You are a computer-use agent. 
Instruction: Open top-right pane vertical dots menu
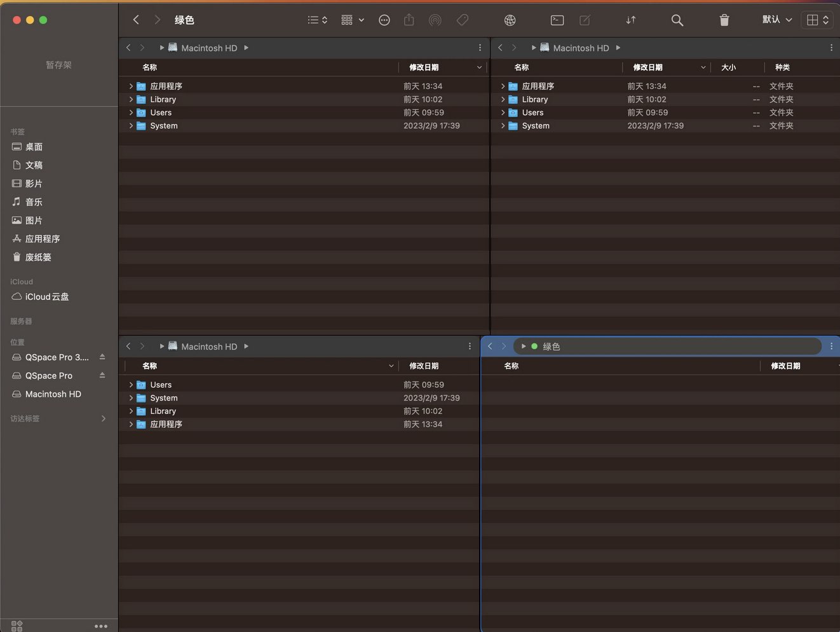pyautogui.click(x=831, y=48)
